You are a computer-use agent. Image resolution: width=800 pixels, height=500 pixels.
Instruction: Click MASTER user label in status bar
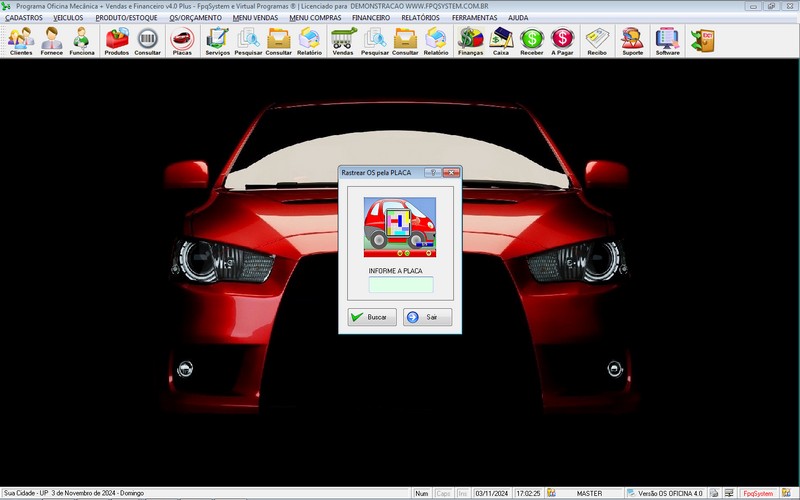click(589, 493)
